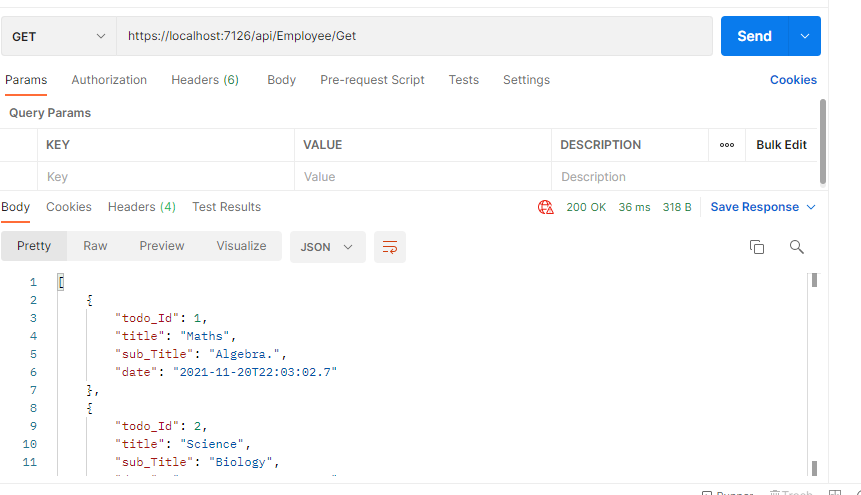Open the response Cookies tab
Image resolution: width=861 pixels, height=495 pixels.
point(69,207)
